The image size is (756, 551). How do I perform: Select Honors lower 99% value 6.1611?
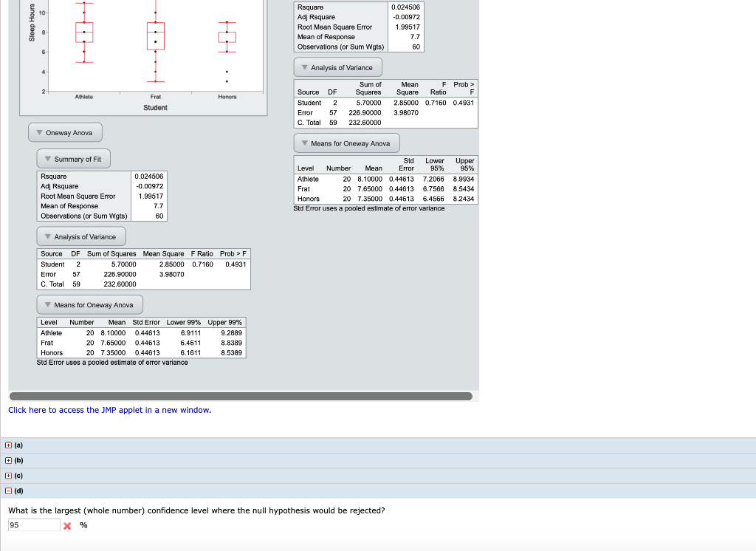190,353
